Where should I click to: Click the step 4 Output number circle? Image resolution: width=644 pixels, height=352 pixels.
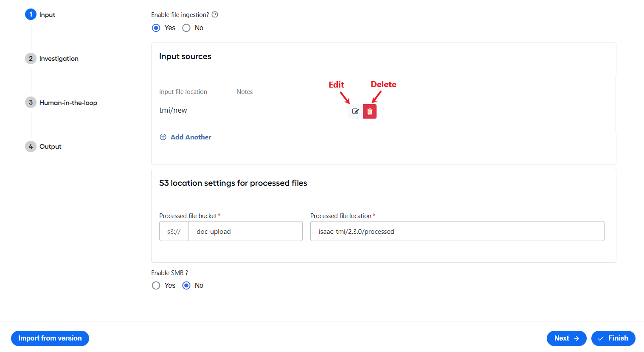[x=31, y=146]
